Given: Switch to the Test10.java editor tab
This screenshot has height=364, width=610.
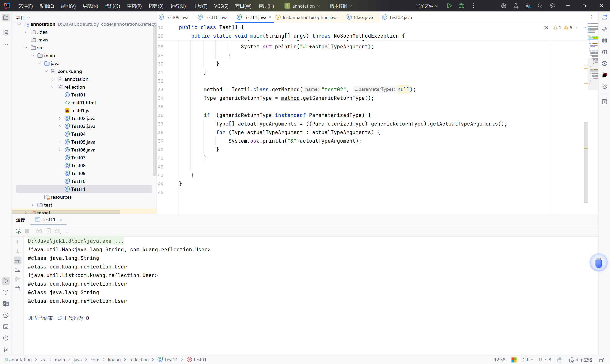Looking at the screenshot, I should [216, 17].
